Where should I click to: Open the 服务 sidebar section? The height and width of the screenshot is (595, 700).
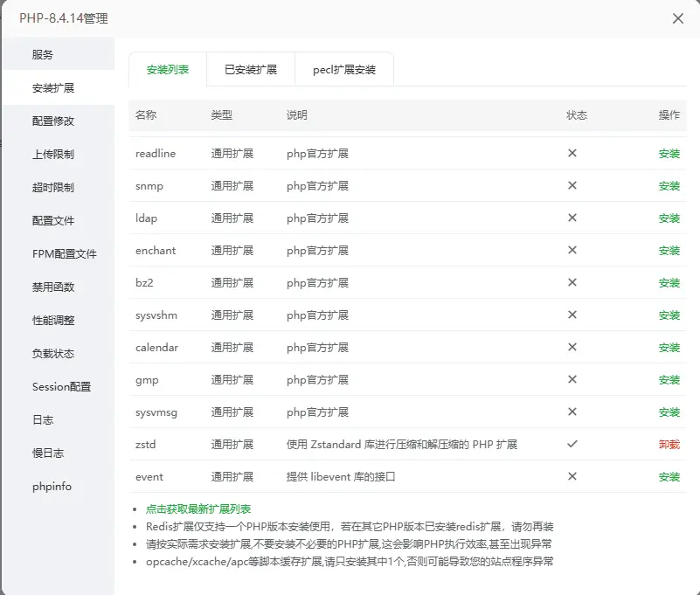(x=43, y=54)
